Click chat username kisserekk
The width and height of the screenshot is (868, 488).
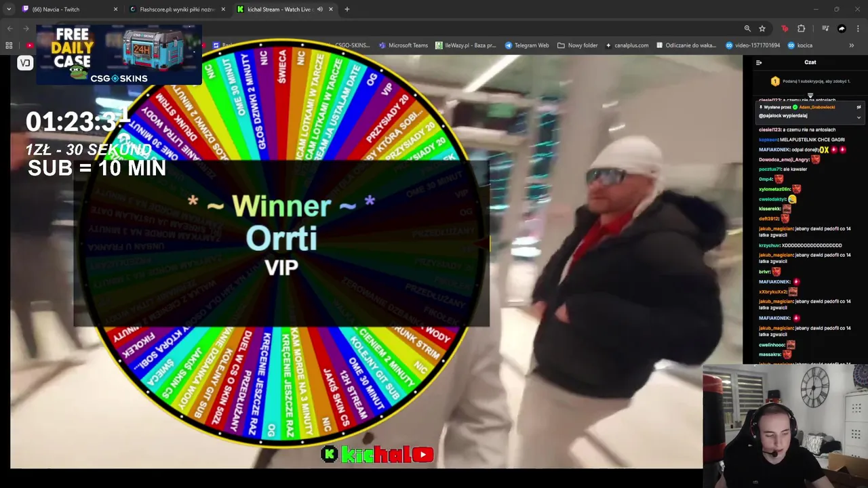(x=770, y=209)
